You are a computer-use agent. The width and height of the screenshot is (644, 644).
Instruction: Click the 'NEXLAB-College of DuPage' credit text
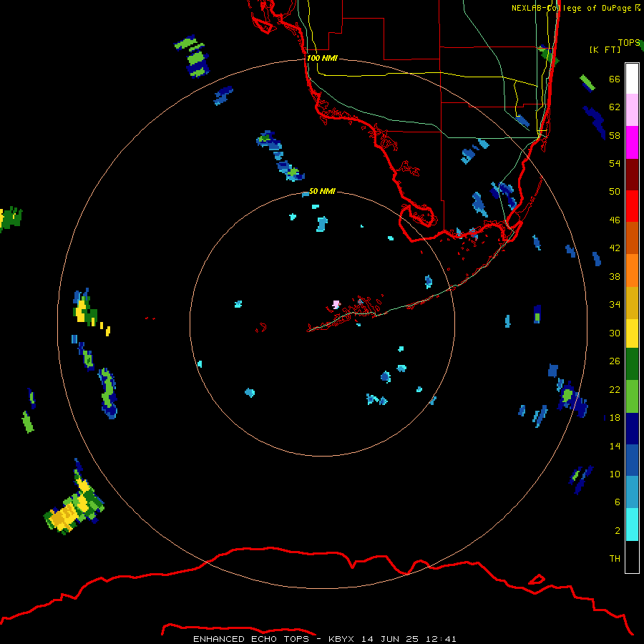pos(571,8)
